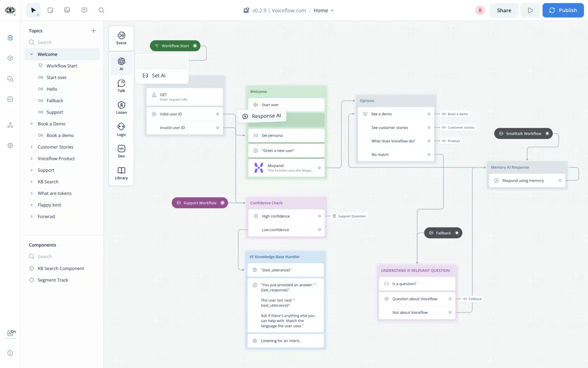
Task: Open the Library panel
Action: tap(121, 173)
